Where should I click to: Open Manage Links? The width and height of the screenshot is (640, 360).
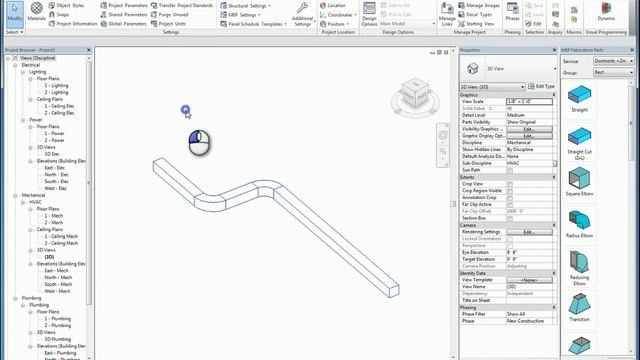[x=447, y=14]
